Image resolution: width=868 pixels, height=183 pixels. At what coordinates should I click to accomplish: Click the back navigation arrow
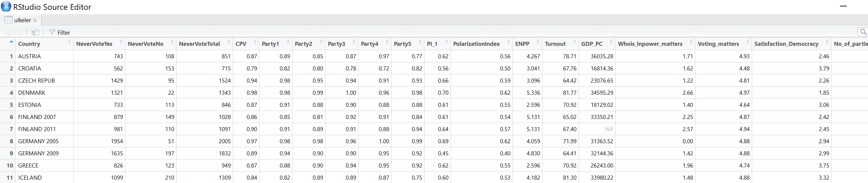coord(9,32)
